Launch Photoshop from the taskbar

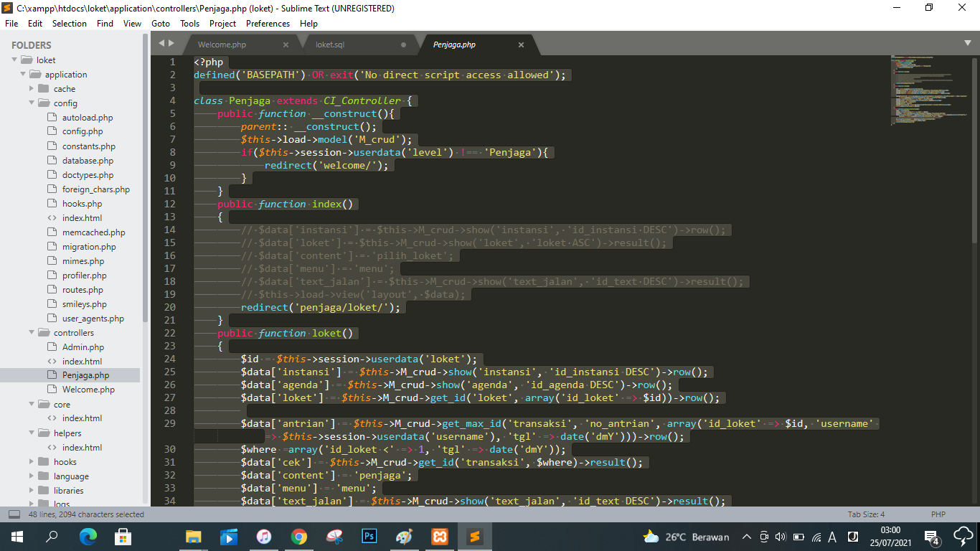tap(369, 536)
